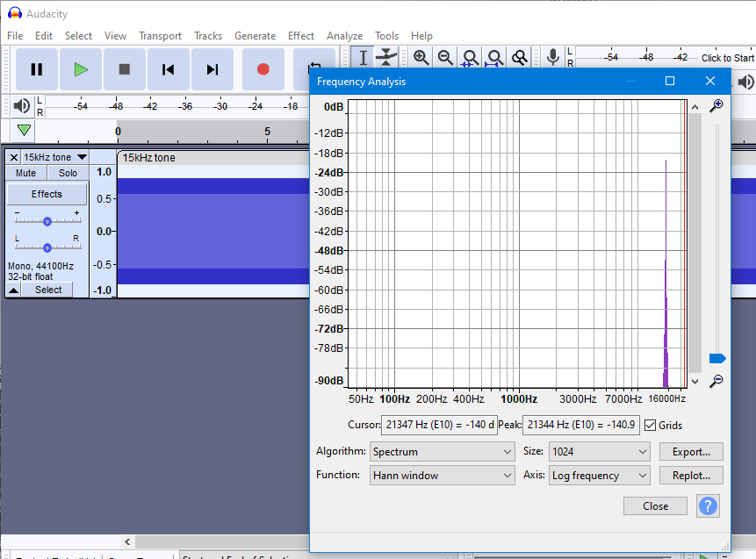Change the Axis dropdown from Log frequency
The height and width of the screenshot is (559, 756).
coord(599,475)
